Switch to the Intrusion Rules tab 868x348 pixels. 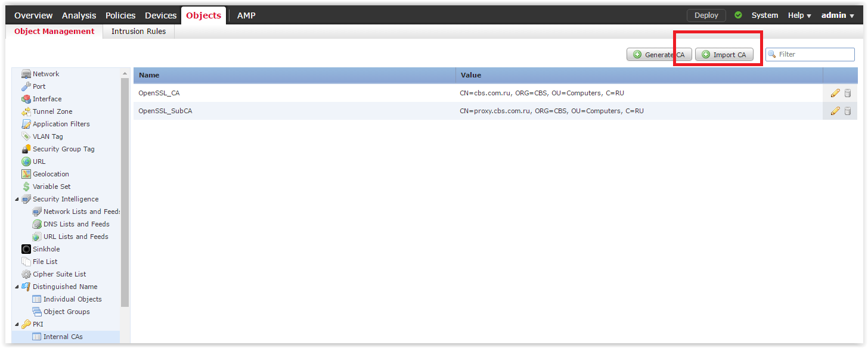[138, 31]
